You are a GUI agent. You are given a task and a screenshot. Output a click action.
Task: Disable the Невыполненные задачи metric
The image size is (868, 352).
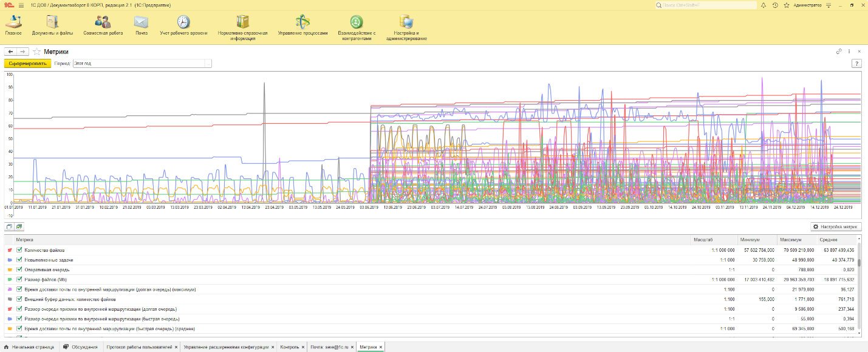(x=19, y=260)
